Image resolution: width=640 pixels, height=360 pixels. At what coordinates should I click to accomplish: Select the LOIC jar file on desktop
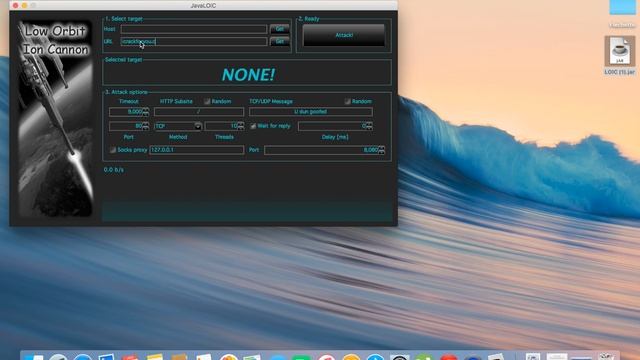(620, 56)
